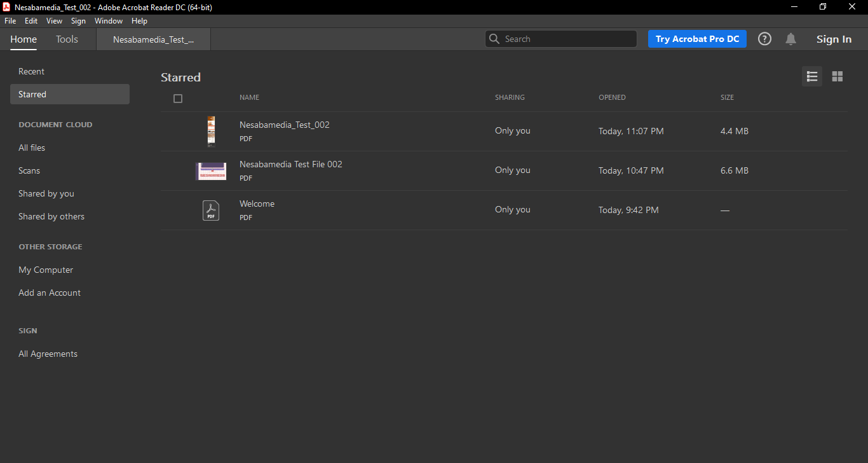Open the notifications bell icon

(790, 39)
